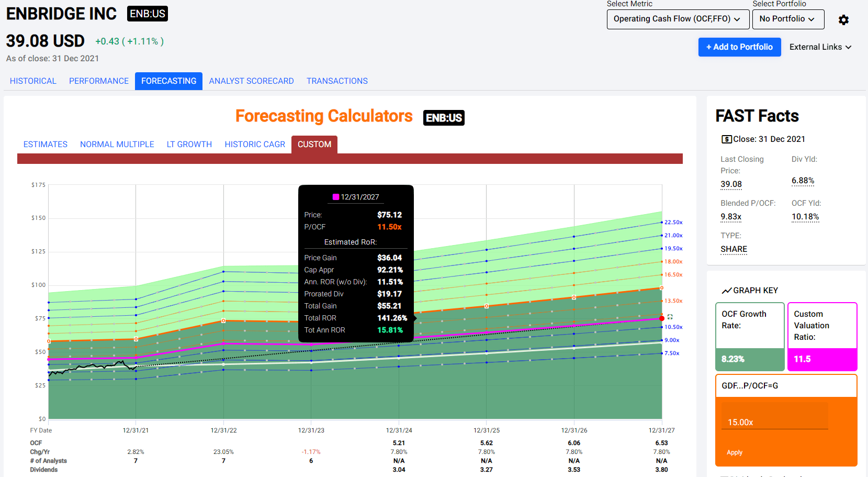Screen dimensions: 868x477
Task: Click the 23.05% Chg/Yr value
Action: (x=223, y=452)
